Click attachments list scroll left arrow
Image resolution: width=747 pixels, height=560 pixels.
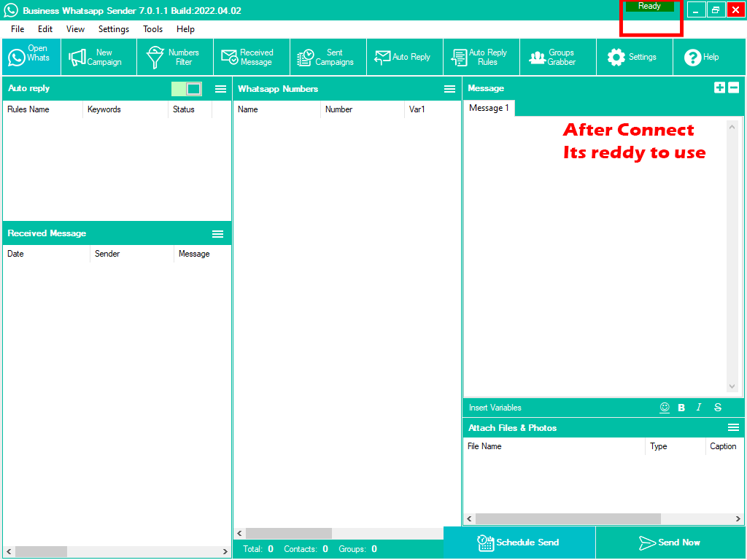[469, 518]
